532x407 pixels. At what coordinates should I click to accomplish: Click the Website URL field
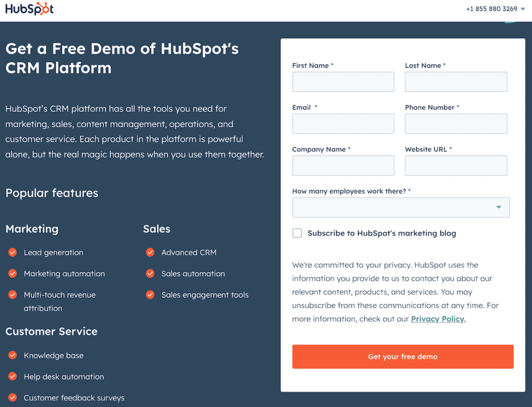(456, 165)
